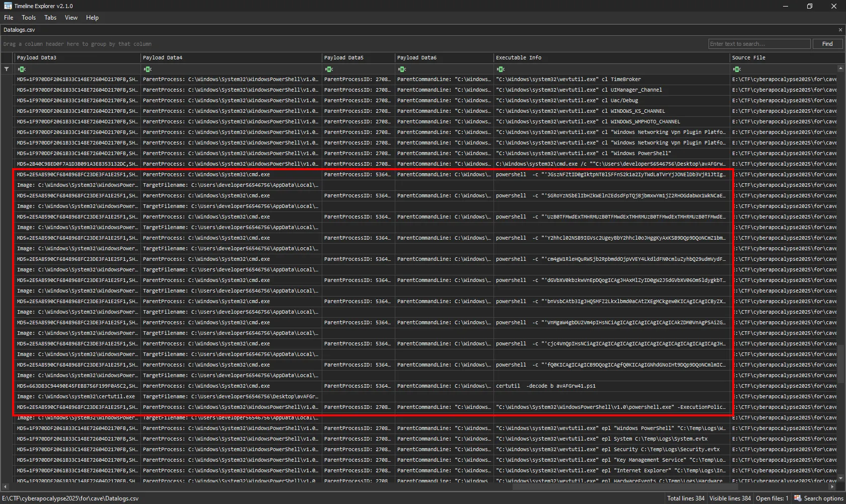Screen dimensions: 846x504
Task: Open the Payload Data3 filter operator icon
Action: point(22,69)
